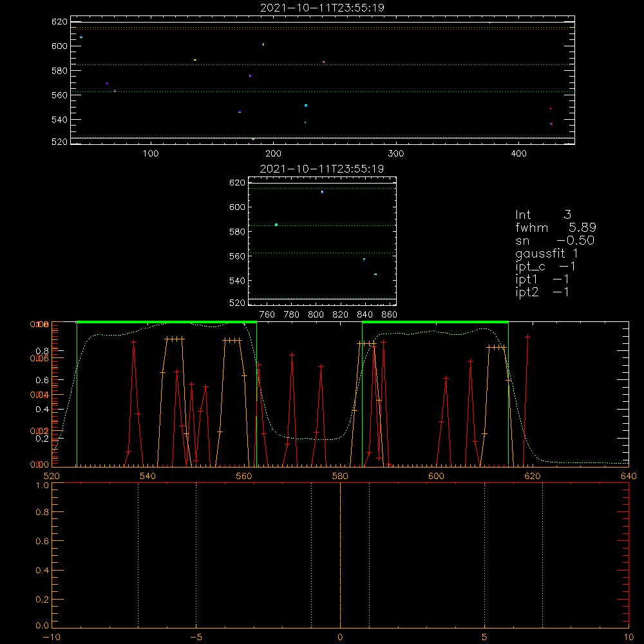Click profile plot x-axis label 580
The image size is (644, 644).
click(340, 476)
